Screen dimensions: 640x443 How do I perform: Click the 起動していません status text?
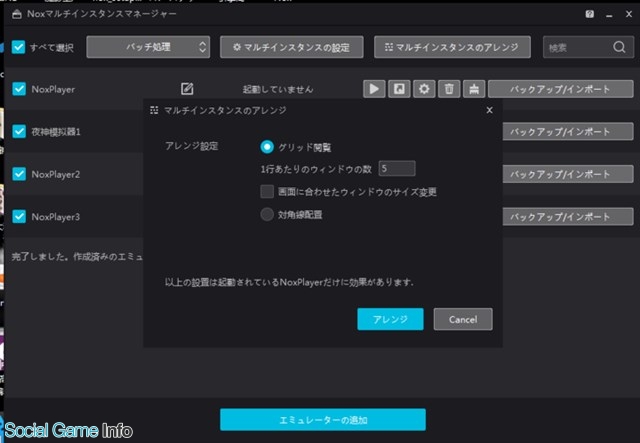coord(278,89)
